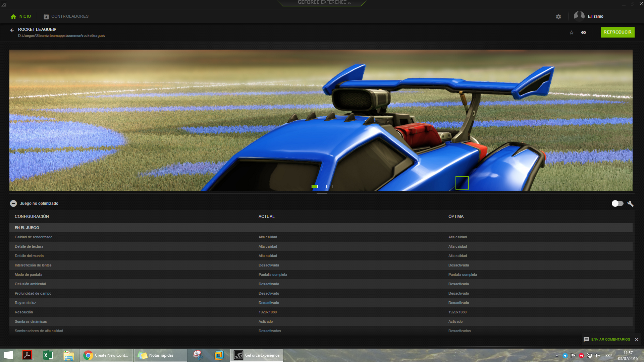Click red M tray icon
The image size is (644, 362).
(581, 356)
